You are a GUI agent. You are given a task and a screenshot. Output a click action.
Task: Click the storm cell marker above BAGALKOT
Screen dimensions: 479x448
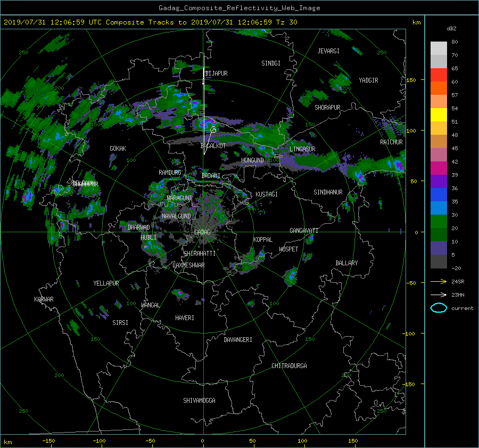[213, 129]
